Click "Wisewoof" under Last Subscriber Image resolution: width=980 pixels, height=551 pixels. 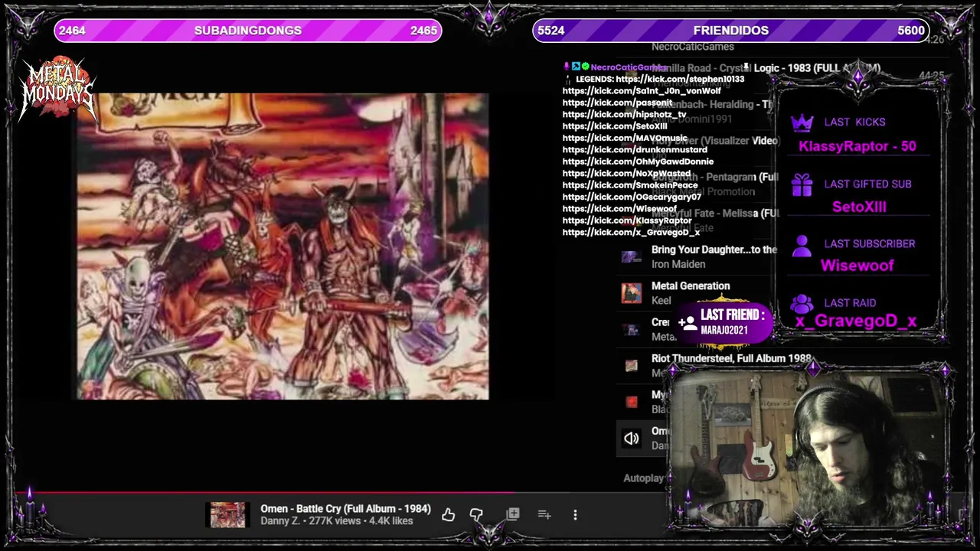point(857,266)
